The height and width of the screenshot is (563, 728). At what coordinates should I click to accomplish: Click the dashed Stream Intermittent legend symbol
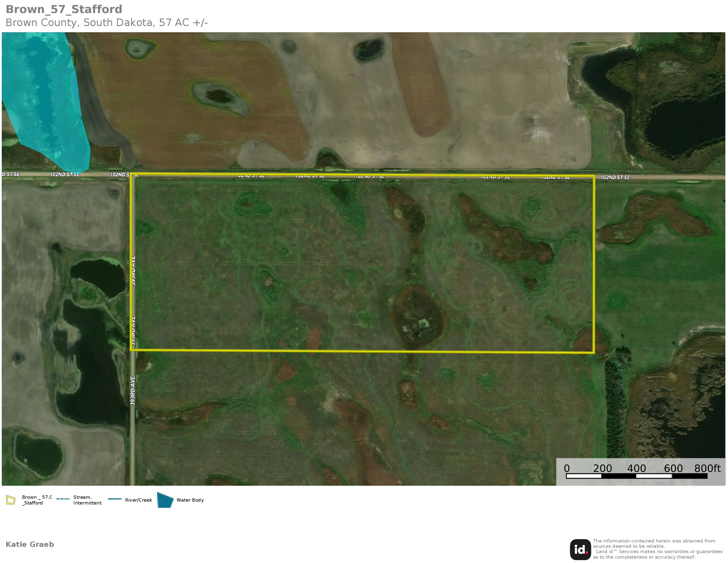point(63,499)
